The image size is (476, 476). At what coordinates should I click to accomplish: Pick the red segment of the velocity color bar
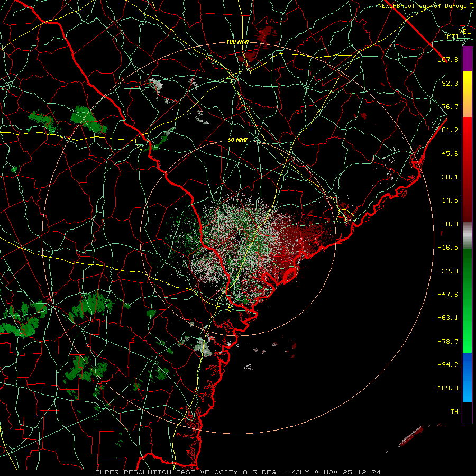pyautogui.click(x=467, y=169)
